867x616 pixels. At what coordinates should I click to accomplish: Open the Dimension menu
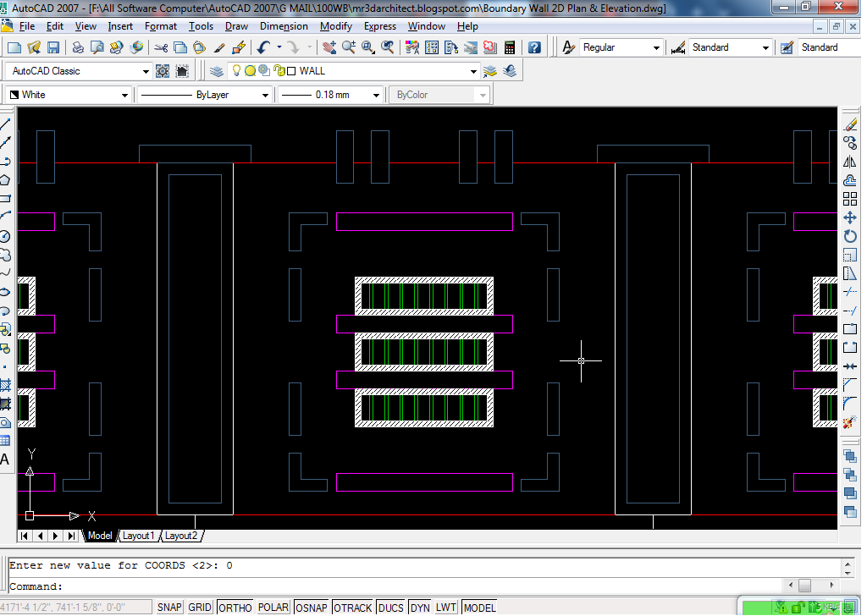pos(284,26)
